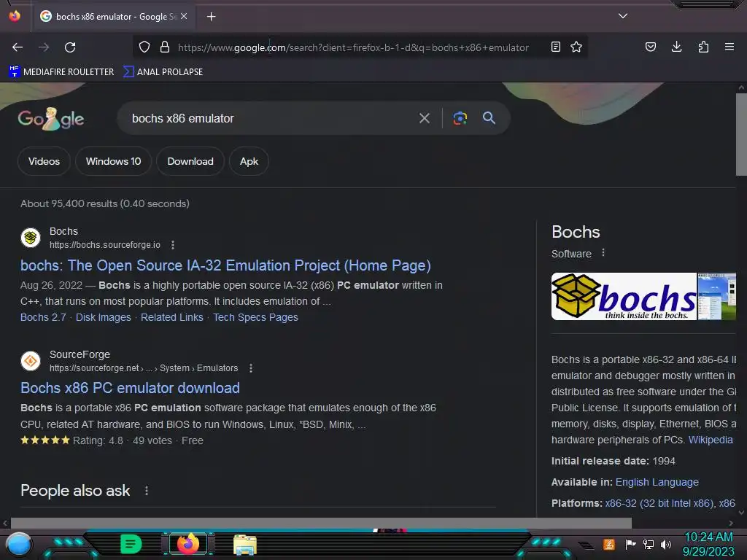This screenshot has height=560, width=747.
Task: Select the Download filter chip
Action: pos(190,161)
